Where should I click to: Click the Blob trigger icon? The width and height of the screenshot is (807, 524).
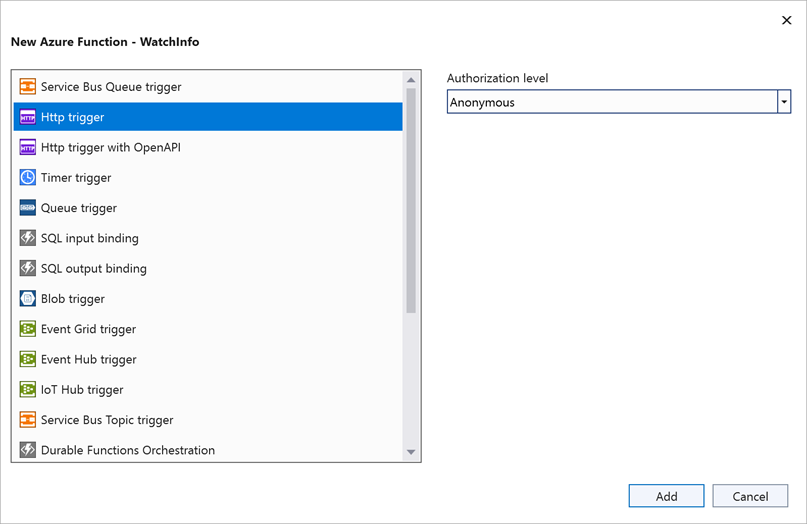point(28,299)
